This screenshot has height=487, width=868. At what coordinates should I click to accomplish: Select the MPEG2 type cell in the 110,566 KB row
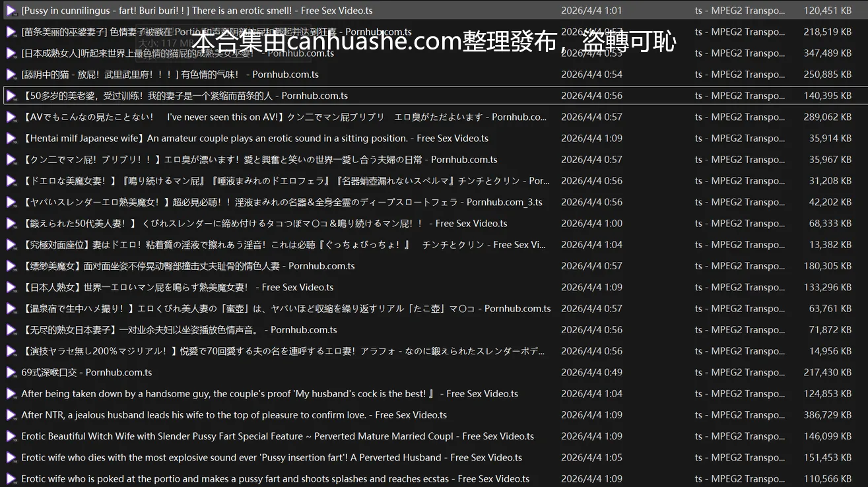(740, 479)
